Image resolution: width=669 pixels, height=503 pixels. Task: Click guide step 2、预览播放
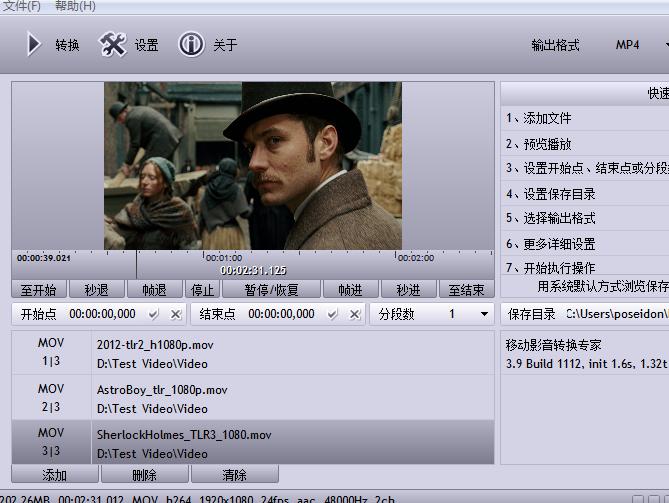538,144
